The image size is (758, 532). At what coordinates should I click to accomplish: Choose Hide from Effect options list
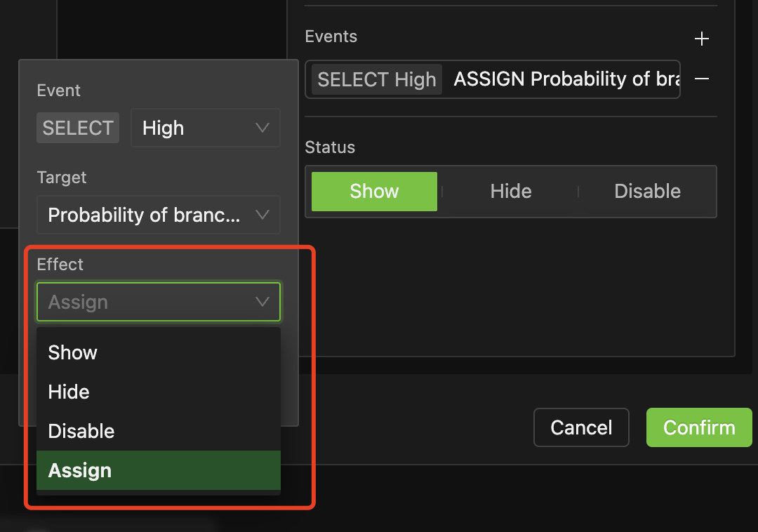(x=69, y=392)
